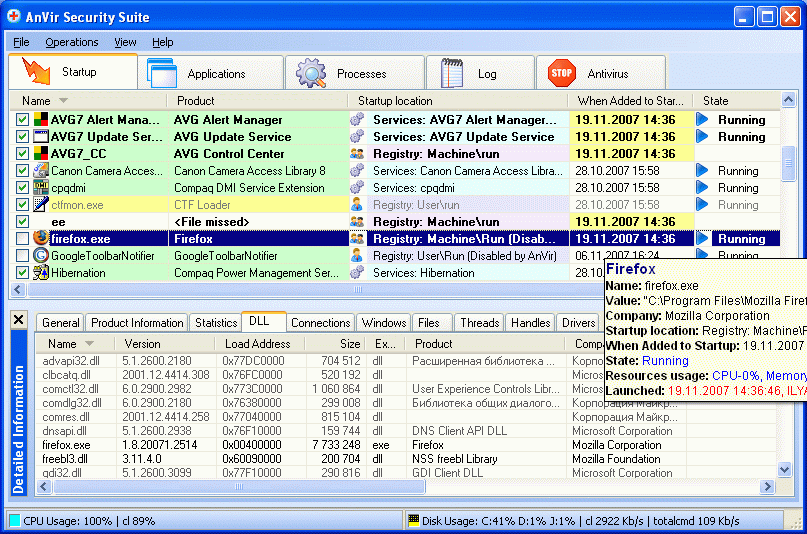
Task: Open the Antivirus tab
Action: pos(601,73)
